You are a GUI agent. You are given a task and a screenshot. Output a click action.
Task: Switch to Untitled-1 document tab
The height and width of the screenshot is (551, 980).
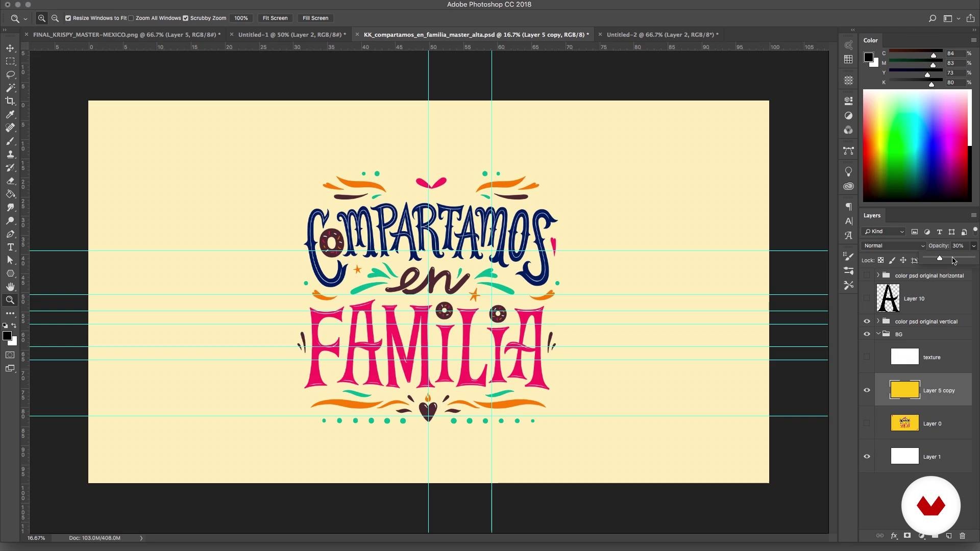click(292, 35)
